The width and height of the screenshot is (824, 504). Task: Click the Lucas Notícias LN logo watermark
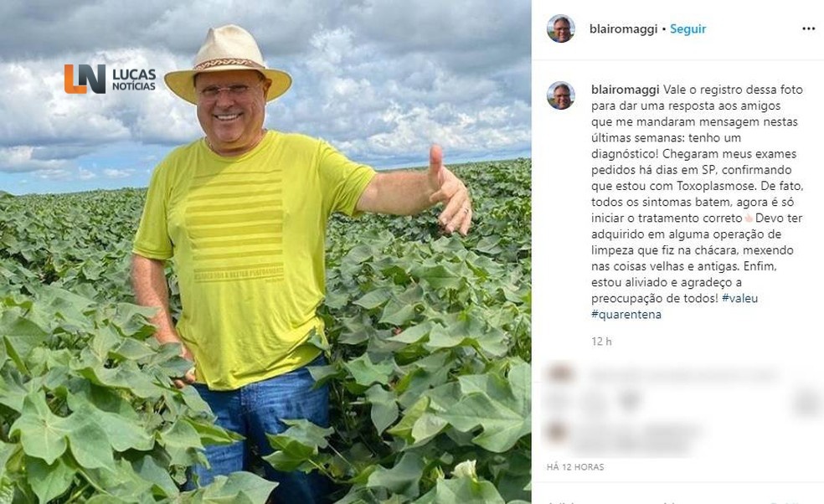pos(85,79)
